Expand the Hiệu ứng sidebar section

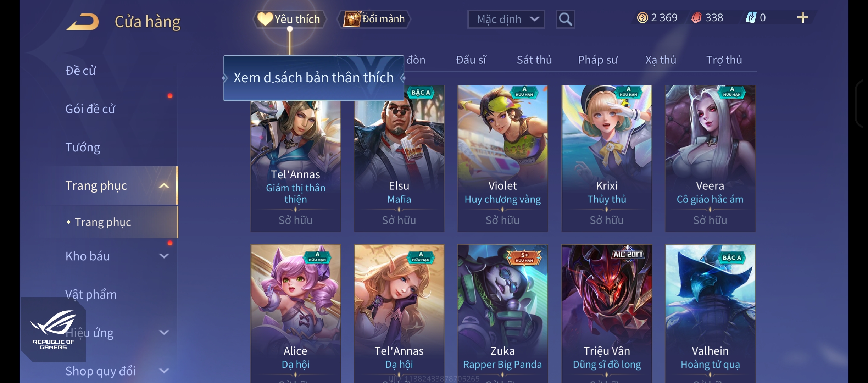click(x=164, y=332)
